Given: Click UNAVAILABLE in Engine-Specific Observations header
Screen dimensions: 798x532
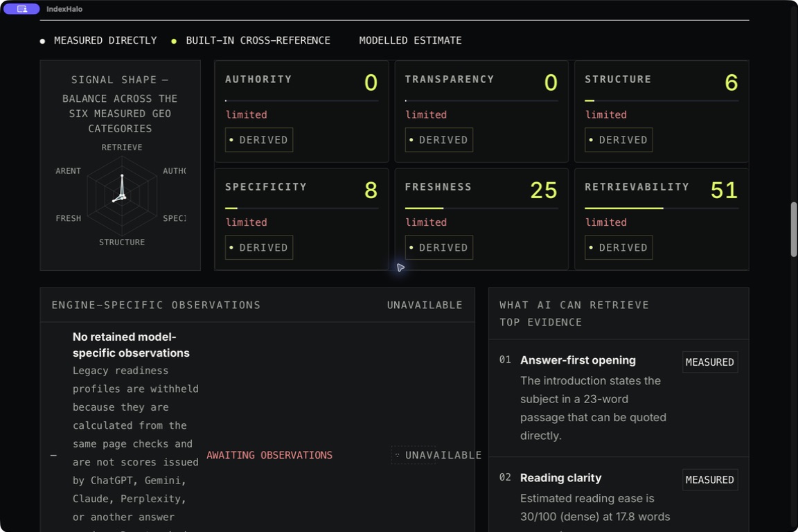Looking at the screenshot, I should point(425,305).
